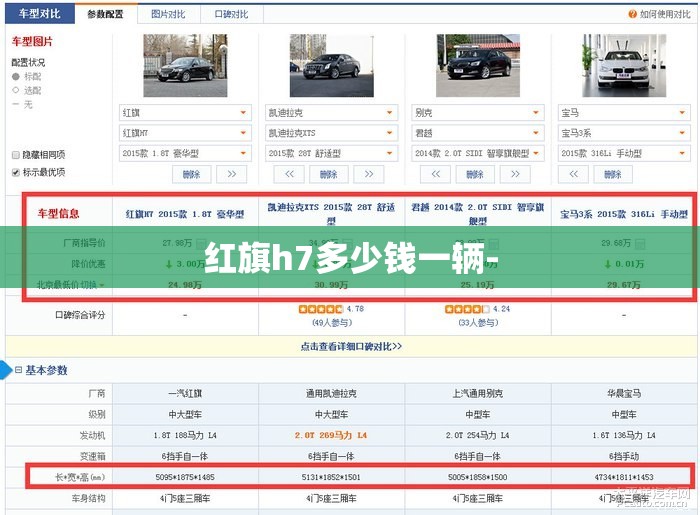The image size is (700, 515).
Task: Select the 一汽红旗 manufacturer cell
Action: coord(185,394)
